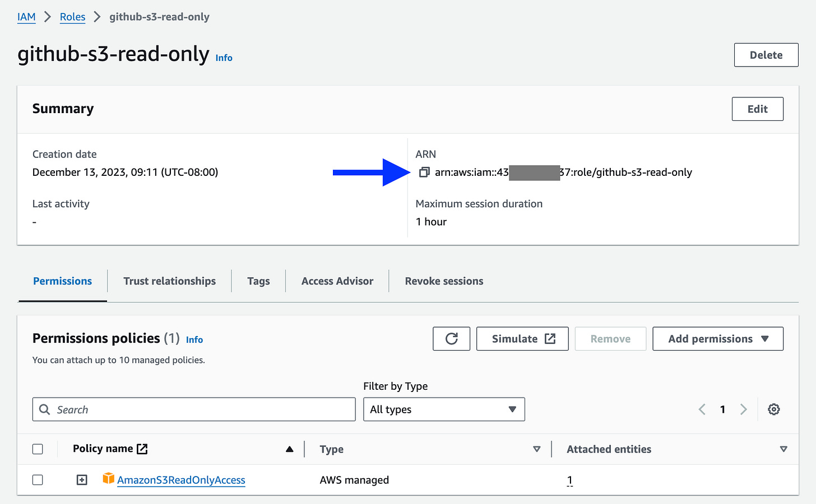Switch to the Permissions tab
This screenshot has width=816, height=504.
click(x=62, y=281)
